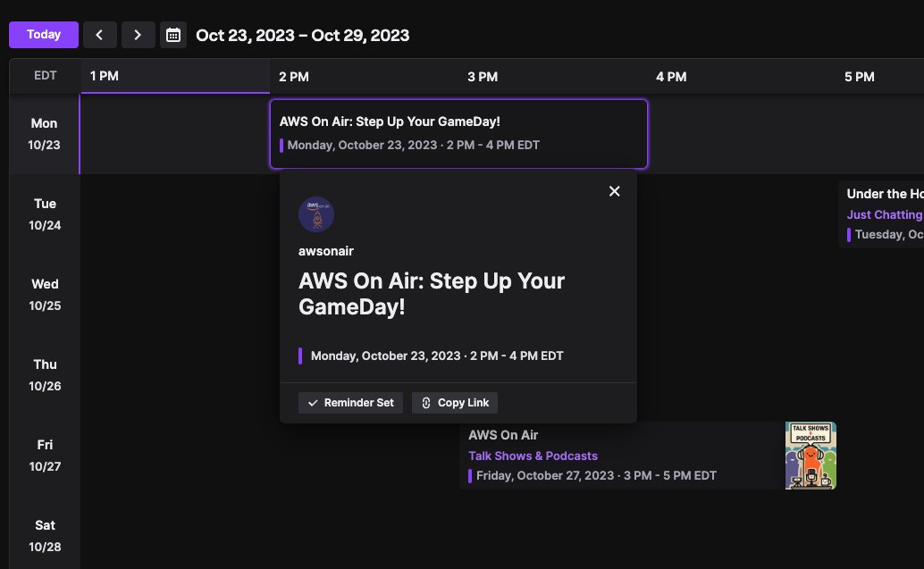Click the Copy Link button
The height and width of the screenshot is (569, 924).
[455, 403]
